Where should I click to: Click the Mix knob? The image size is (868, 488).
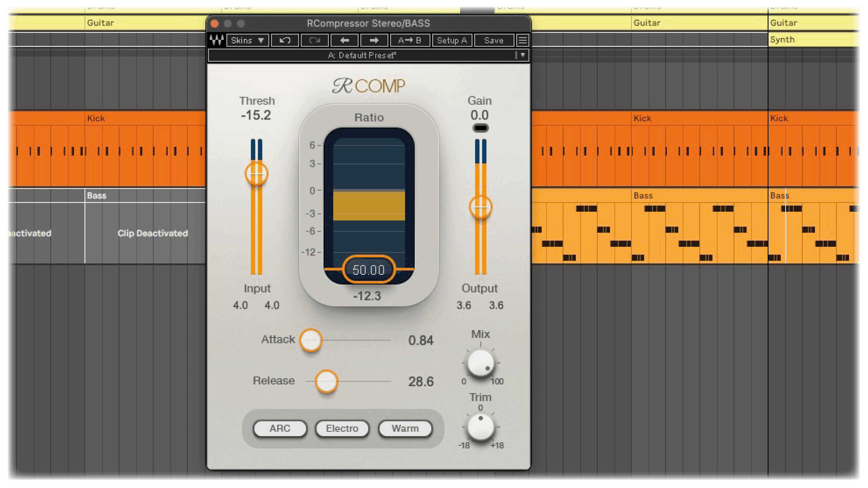(480, 363)
